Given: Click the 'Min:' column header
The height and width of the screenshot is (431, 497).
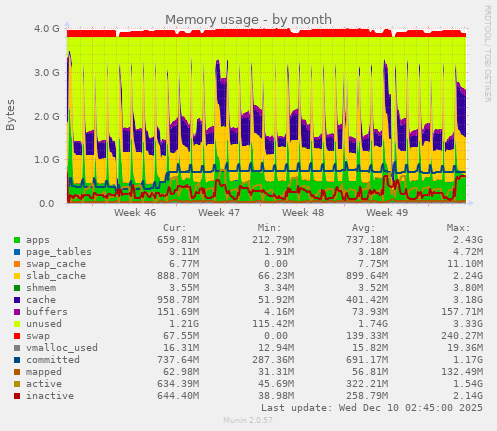Looking at the screenshot, I should point(269,228).
